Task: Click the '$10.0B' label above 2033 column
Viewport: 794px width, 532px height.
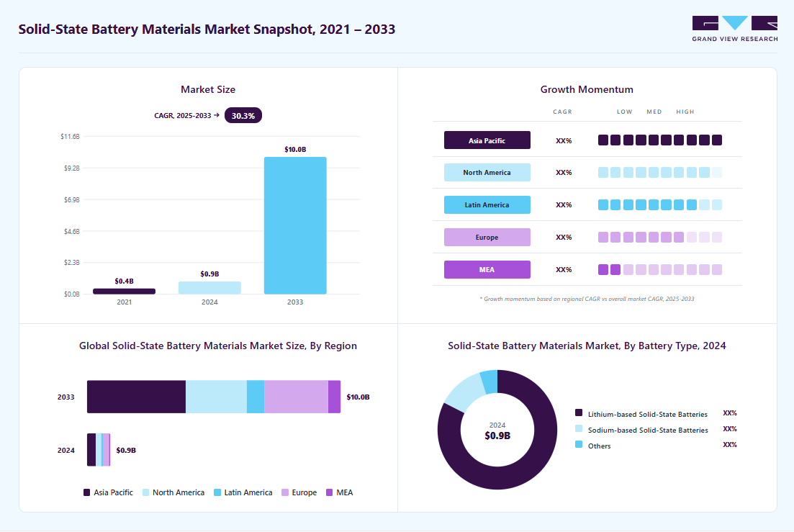Action: 295,149
